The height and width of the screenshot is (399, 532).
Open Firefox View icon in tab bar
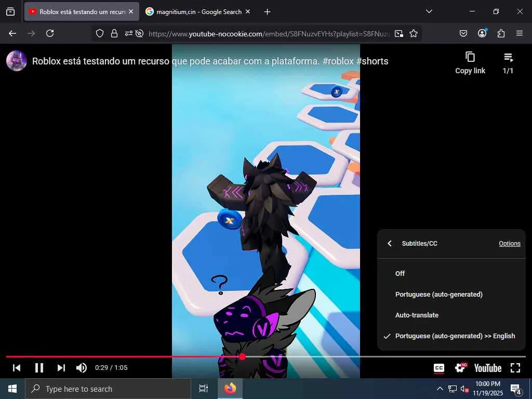(x=10, y=11)
